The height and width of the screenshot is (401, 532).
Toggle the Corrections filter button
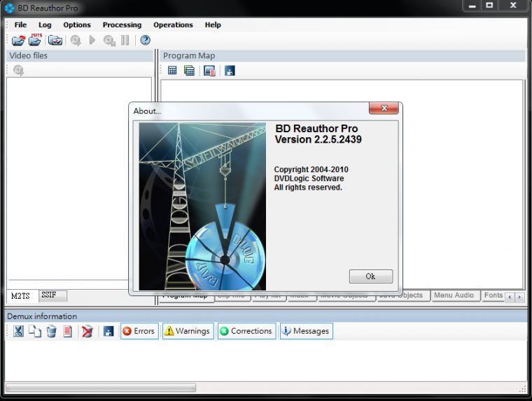[246, 331]
